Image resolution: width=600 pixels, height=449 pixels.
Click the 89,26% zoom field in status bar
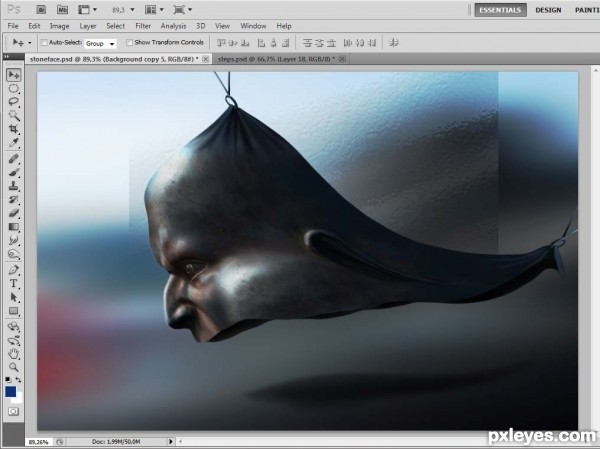coord(38,442)
